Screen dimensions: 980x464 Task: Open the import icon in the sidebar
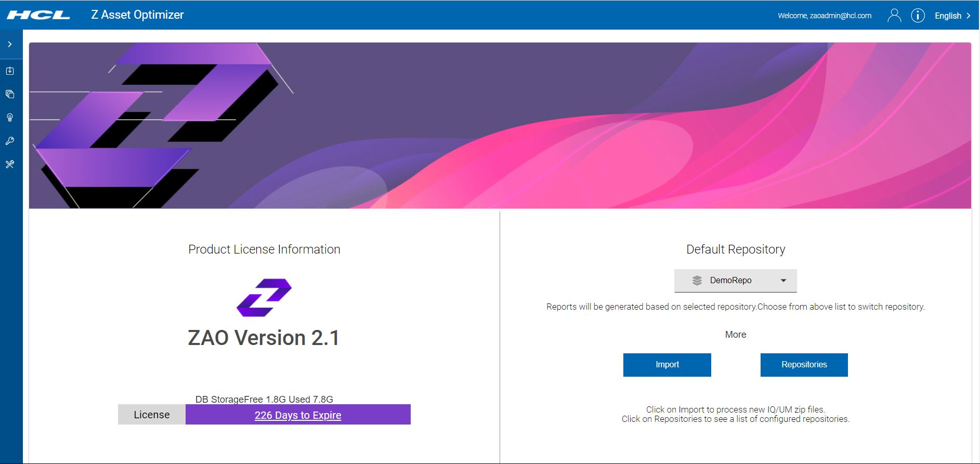(10, 71)
